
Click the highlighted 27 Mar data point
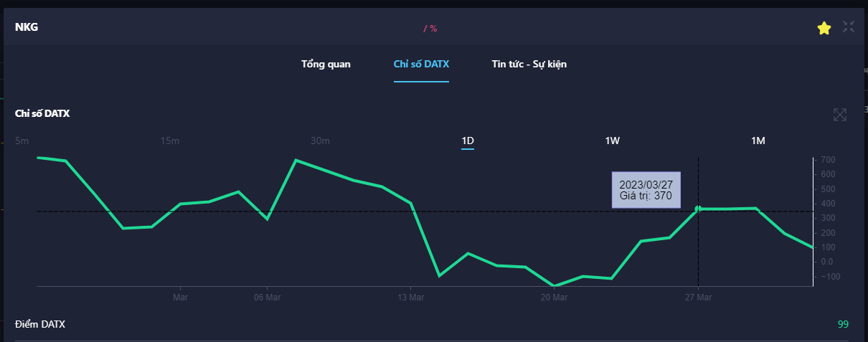698,209
